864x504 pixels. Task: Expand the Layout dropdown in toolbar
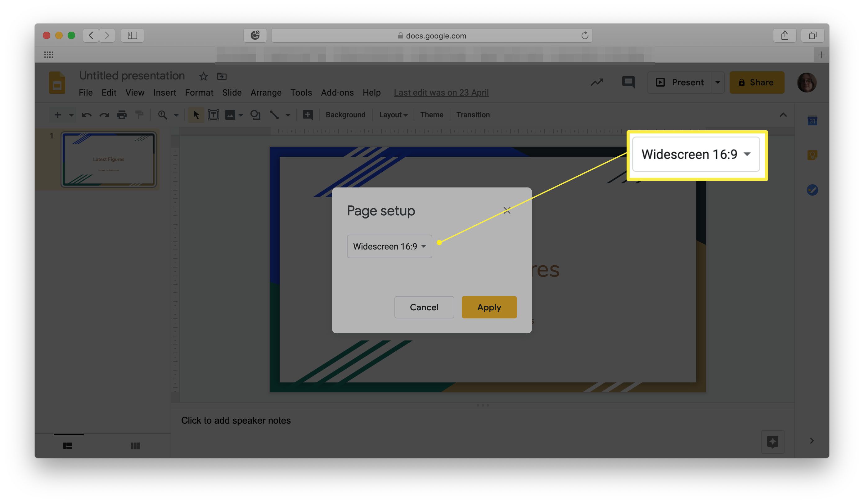393,115
